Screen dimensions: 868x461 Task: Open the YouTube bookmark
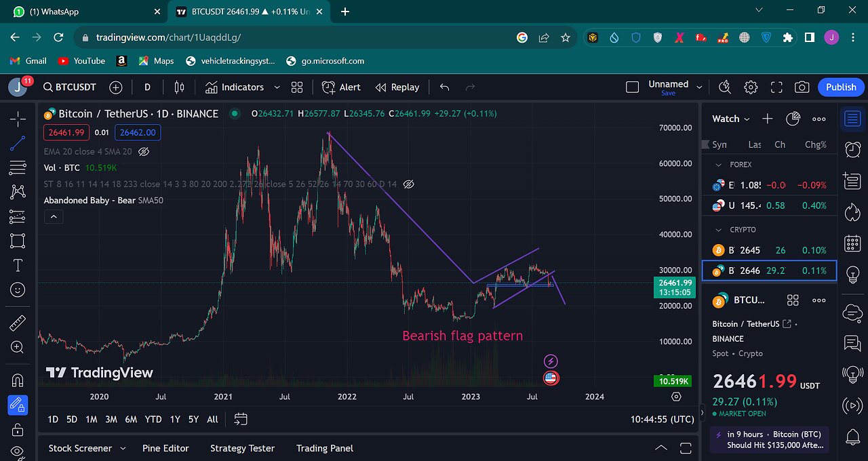pos(82,61)
